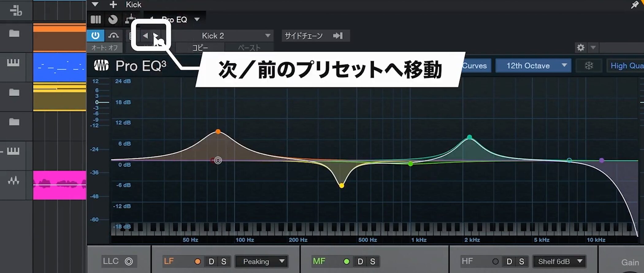The height and width of the screenshot is (273, 644).
Task: Click the copy (コピー) button
Action: tap(200, 48)
